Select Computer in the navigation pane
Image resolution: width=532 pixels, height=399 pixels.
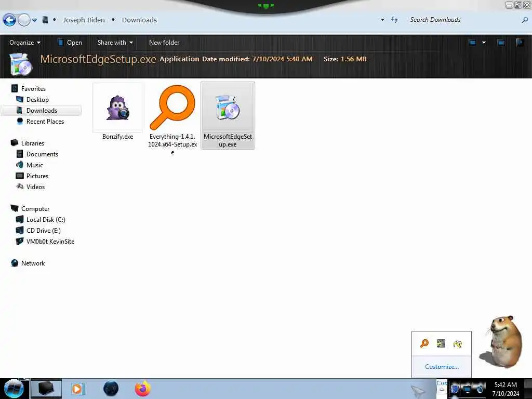click(35, 209)
